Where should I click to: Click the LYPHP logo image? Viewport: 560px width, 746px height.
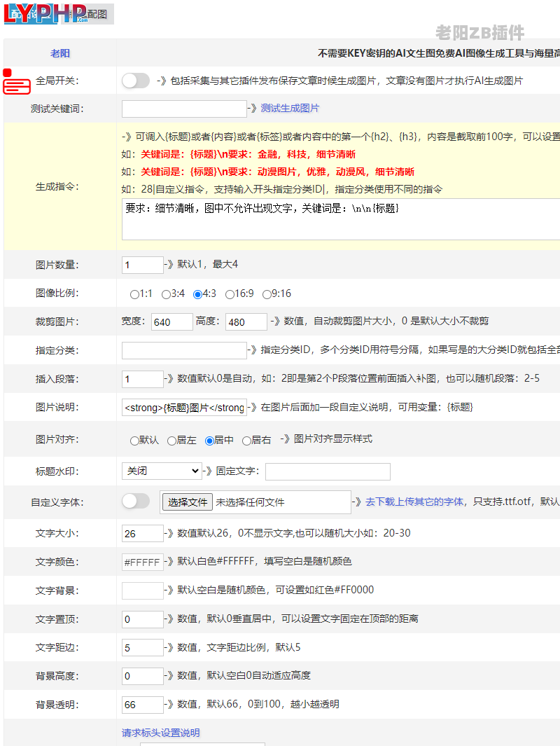tap(42, 13)
